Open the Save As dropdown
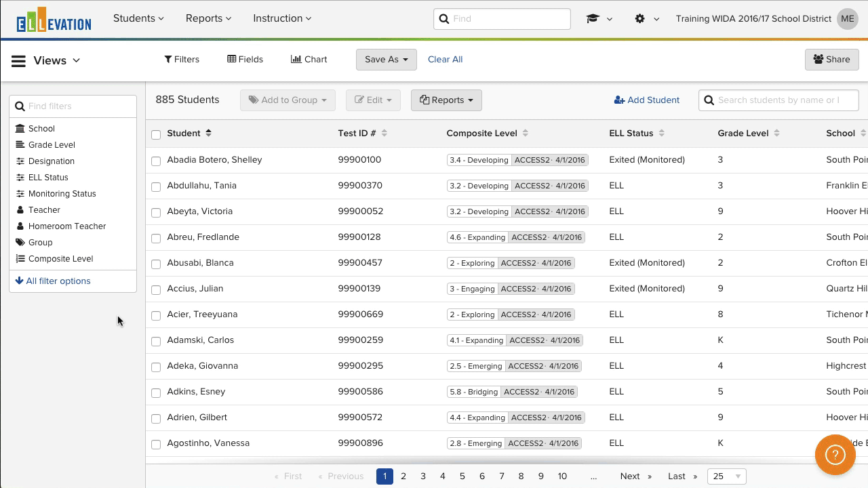Screen dimensions: 868x488 coord(387,60)
